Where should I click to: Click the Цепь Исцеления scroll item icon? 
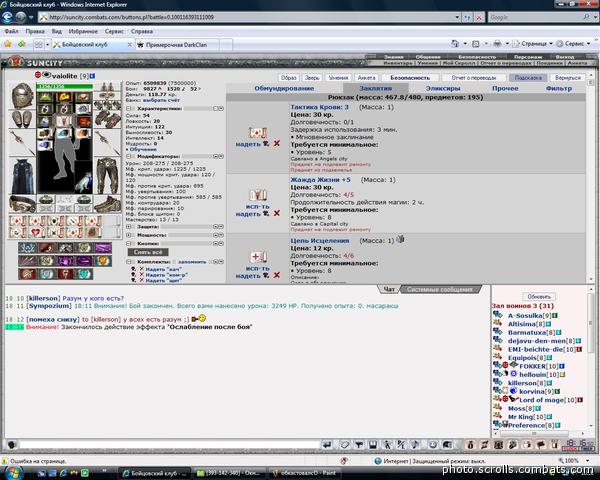pyautogui.click(x=258, y=256)
